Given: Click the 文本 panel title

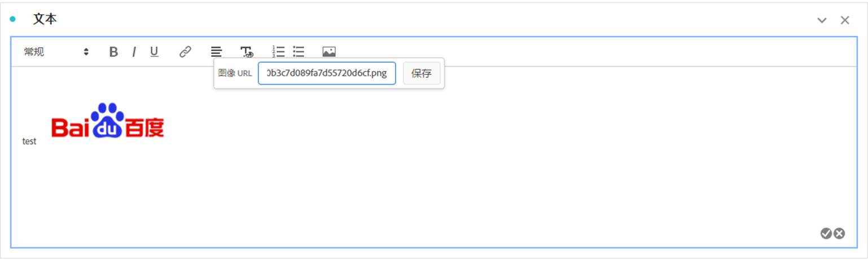Looking at the screenshot, I should [x=45, y=19].
